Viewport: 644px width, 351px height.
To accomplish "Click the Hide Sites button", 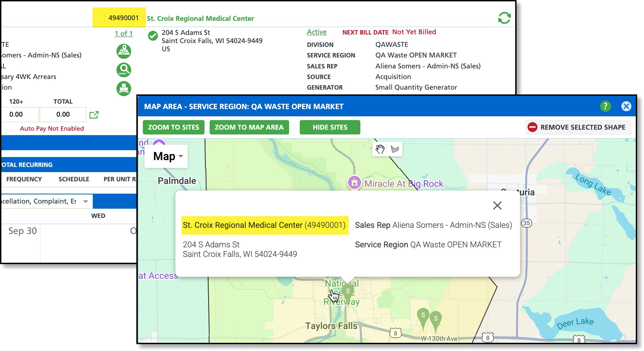I will click(330, 127).
